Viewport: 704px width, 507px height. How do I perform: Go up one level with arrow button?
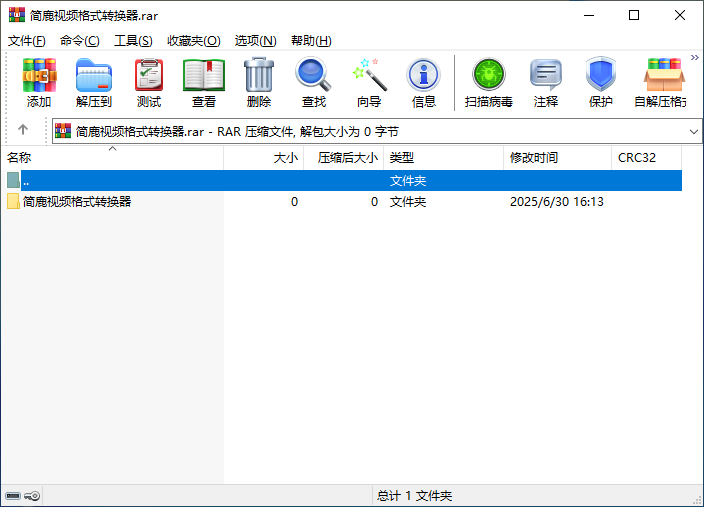(x=23, y=130)
